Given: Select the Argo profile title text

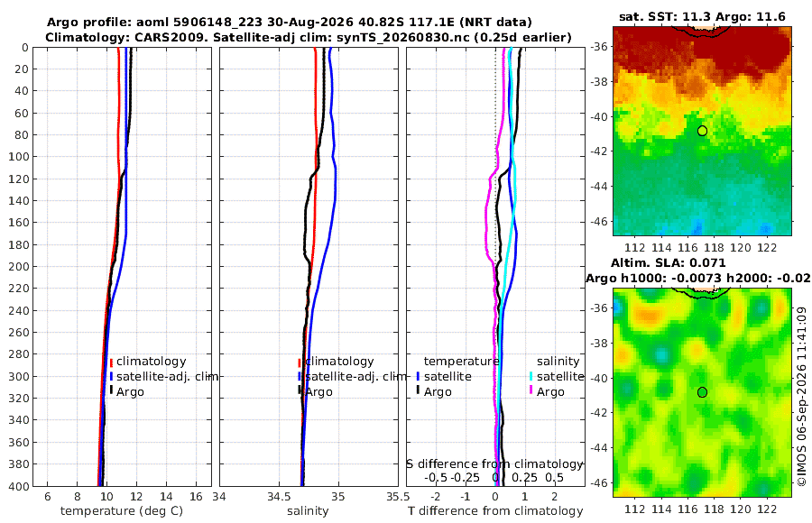Looking at the screenshot, I should [290, 23].
